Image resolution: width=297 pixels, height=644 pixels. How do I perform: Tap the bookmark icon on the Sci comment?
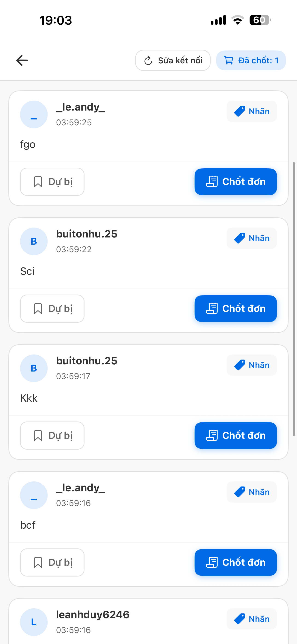pyautogui.click(x=38, y=308)
